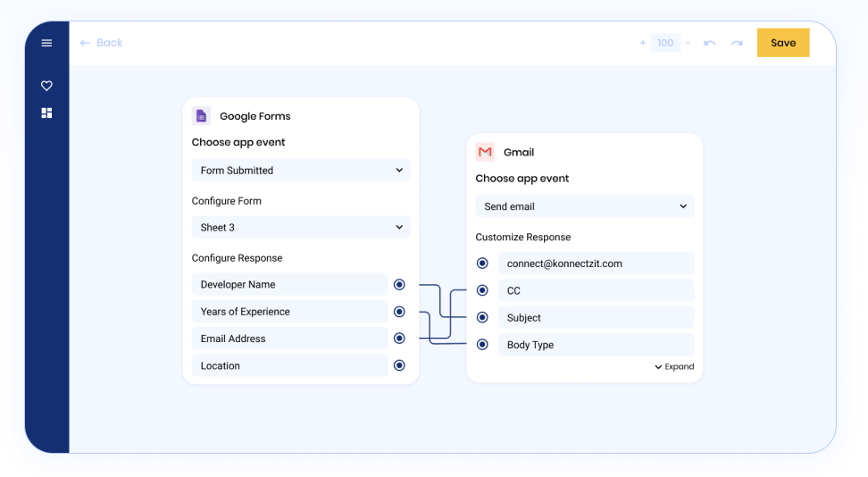The width and height of the screenshot is (868, 477).
Task: Expand the Gmail response fields
Action: 673,367
